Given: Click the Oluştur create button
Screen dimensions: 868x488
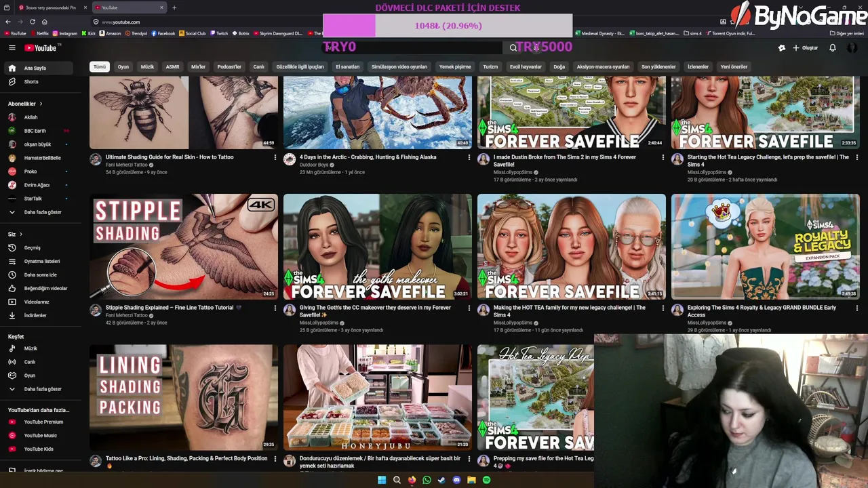Looking at the screenshot, I should tap(806, 48).
